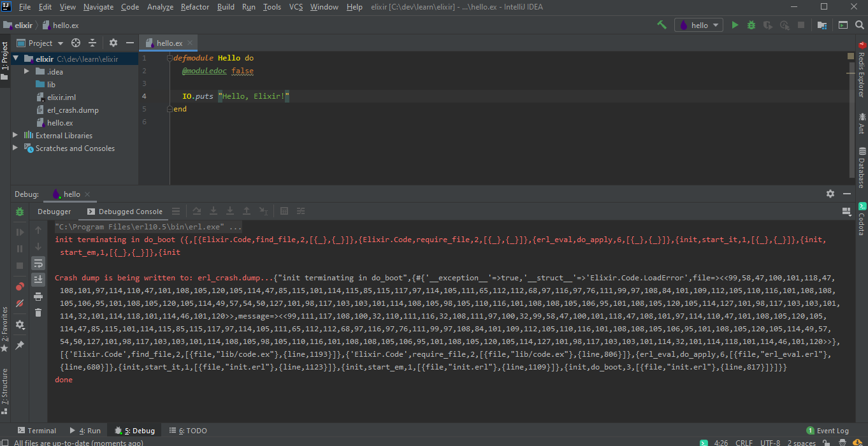Locate current file with the Project crosshair icon
868x446 pixels.
76,43
